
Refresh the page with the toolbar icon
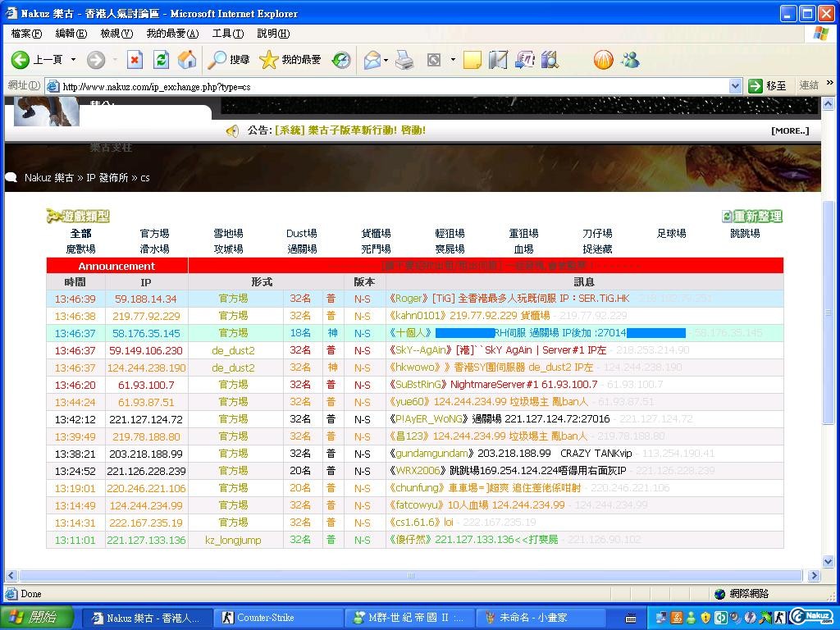pos(161,60)
